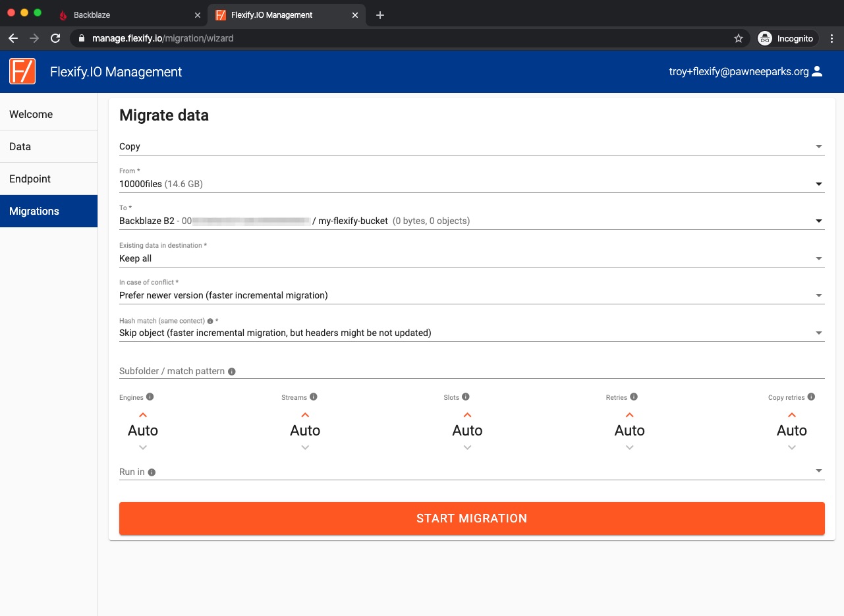Click the Streams Auto value
Image resolution: width=844 pixels, height=616 pixels.
pos(305,430)
